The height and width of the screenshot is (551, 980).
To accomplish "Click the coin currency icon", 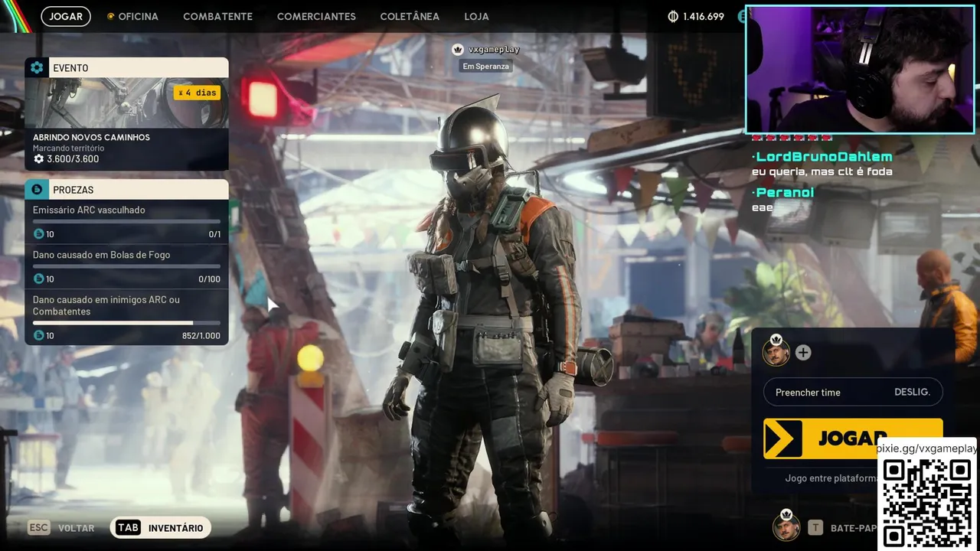I will tap(673, 16).
